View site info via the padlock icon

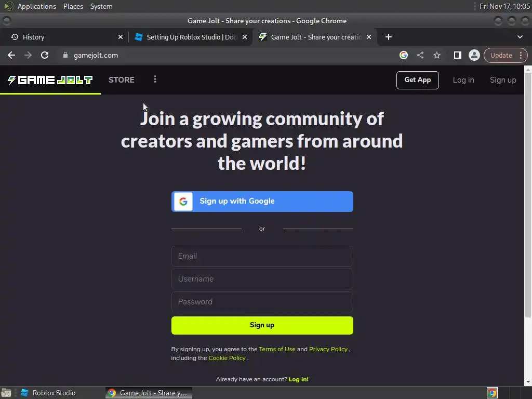65,55
